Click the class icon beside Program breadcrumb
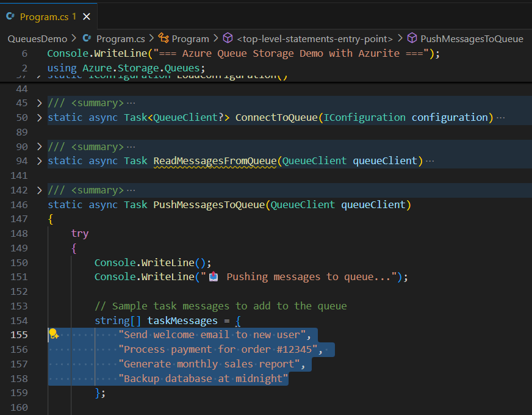Screen dimensions: 532x415 click(x=163, y=38)
